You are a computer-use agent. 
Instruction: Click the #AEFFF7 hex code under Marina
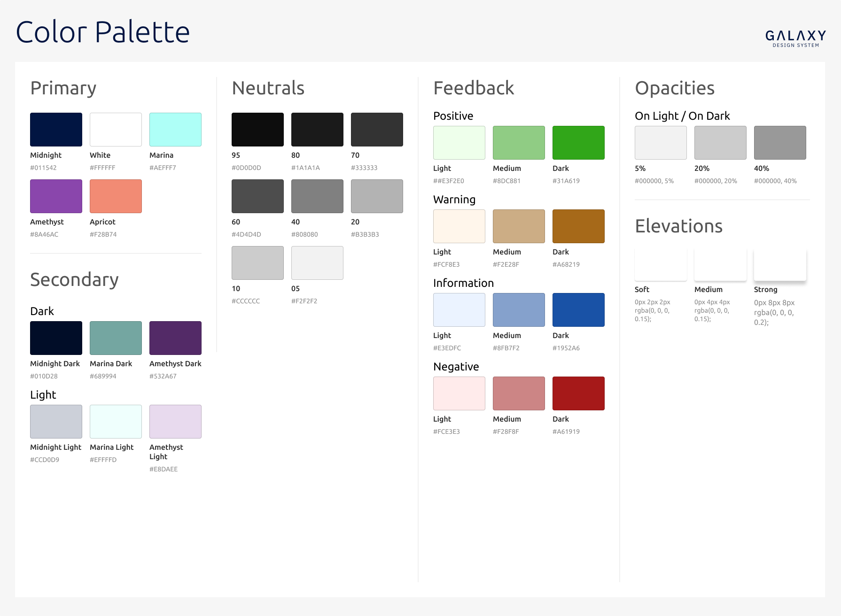[x=163, y=168]
